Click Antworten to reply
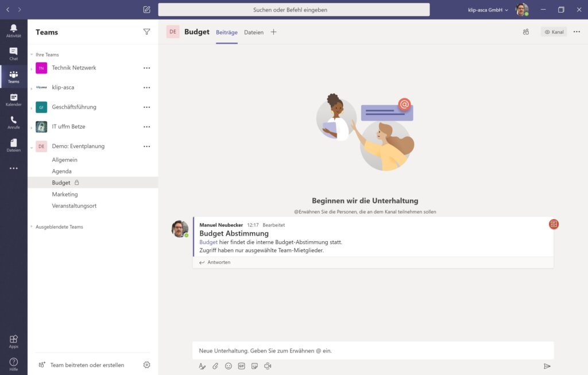 (x=215, y=262)
